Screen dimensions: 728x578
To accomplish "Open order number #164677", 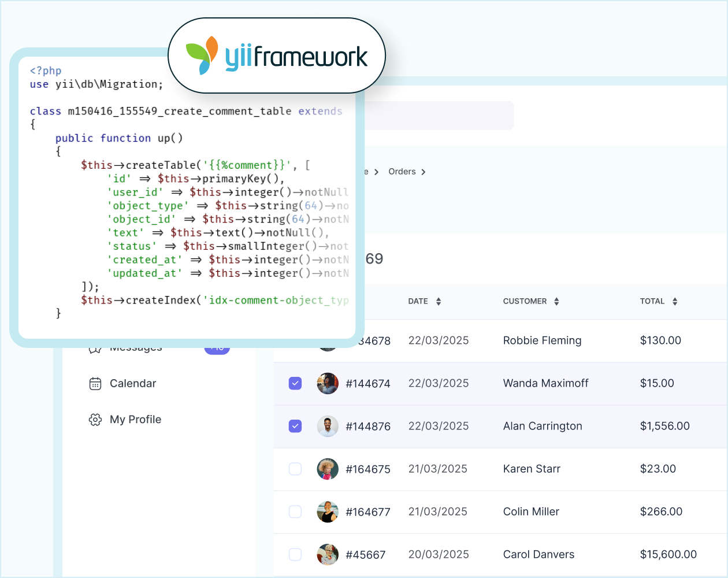I will tap(368, 512).
